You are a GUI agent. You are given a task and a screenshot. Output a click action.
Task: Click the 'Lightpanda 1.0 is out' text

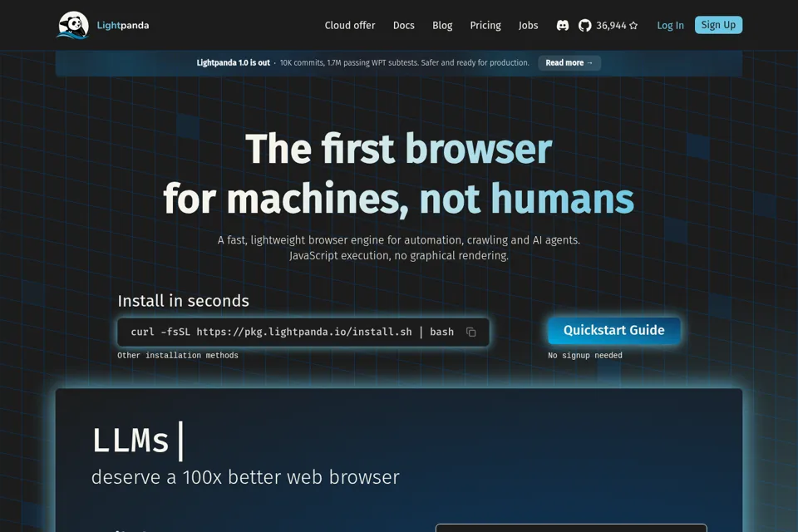click(233, 62)
